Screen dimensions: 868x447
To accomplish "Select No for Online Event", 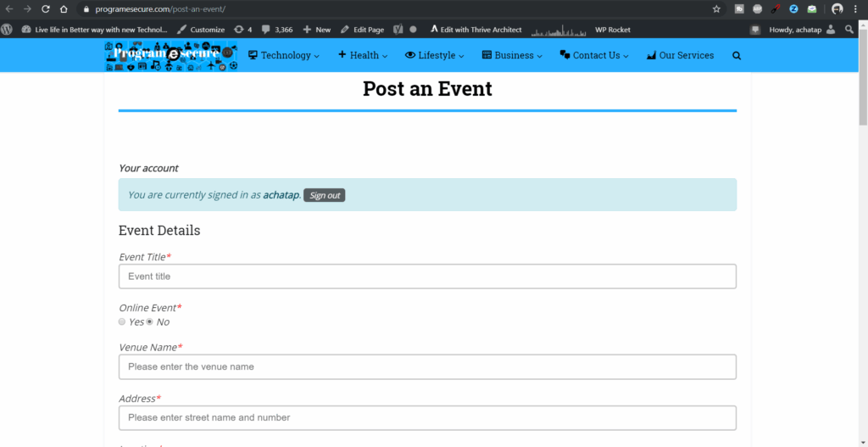I will (x=149, y=321).
